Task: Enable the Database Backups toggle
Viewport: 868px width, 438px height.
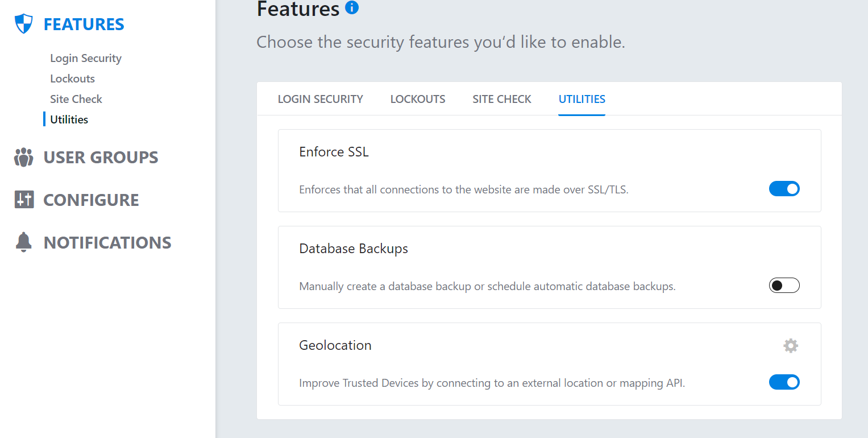Action: [784, 286]
